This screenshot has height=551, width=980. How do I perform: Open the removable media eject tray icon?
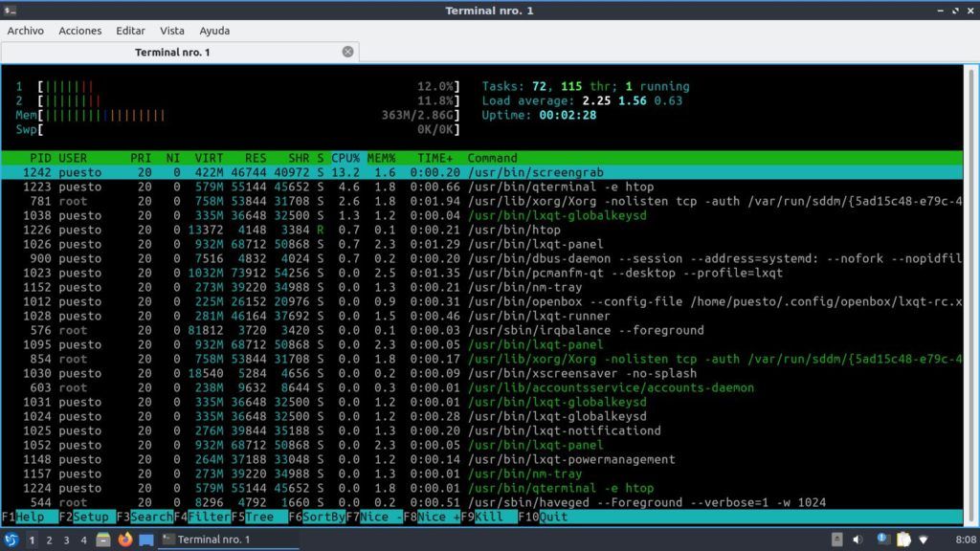click(837, 540)
